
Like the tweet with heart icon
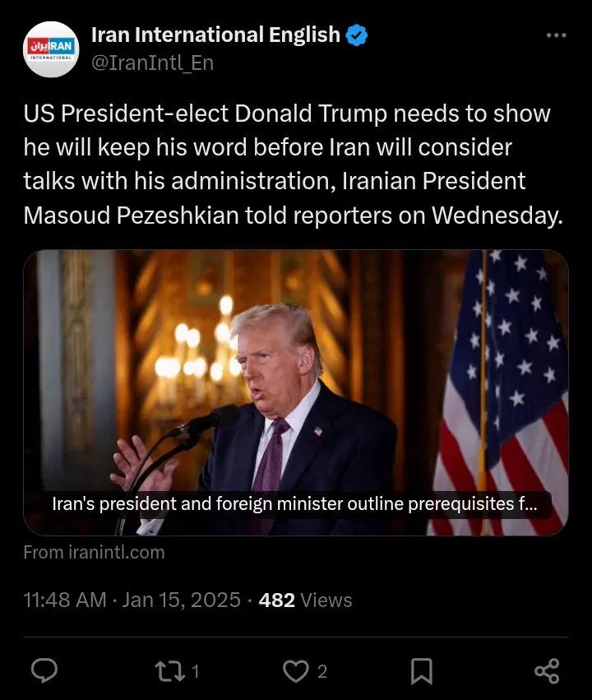[295, 671]
